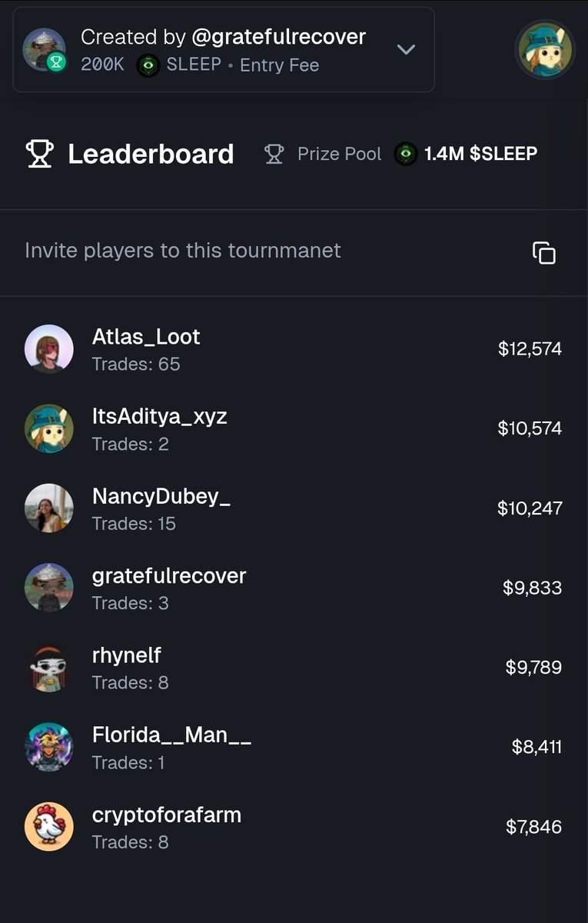The height and width of the screenshot is (923, 588).
Task: Open the profile avatar at top right
Action: 545,49
